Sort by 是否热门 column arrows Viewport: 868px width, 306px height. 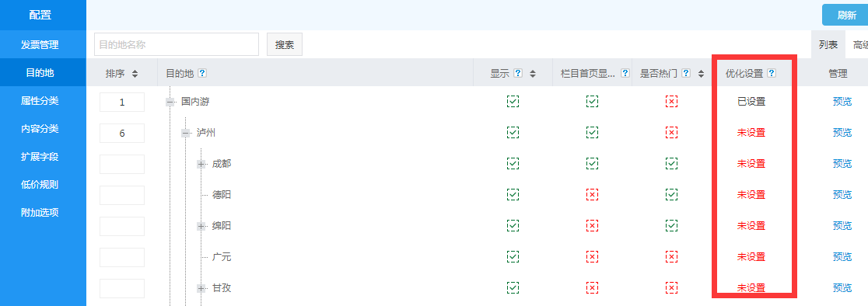click(701, 74)
